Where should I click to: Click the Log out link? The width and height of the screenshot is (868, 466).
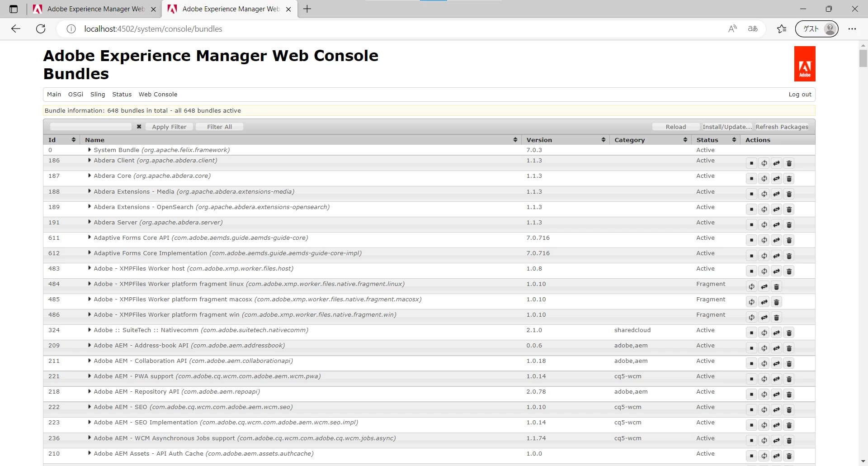tap(800, 95)
